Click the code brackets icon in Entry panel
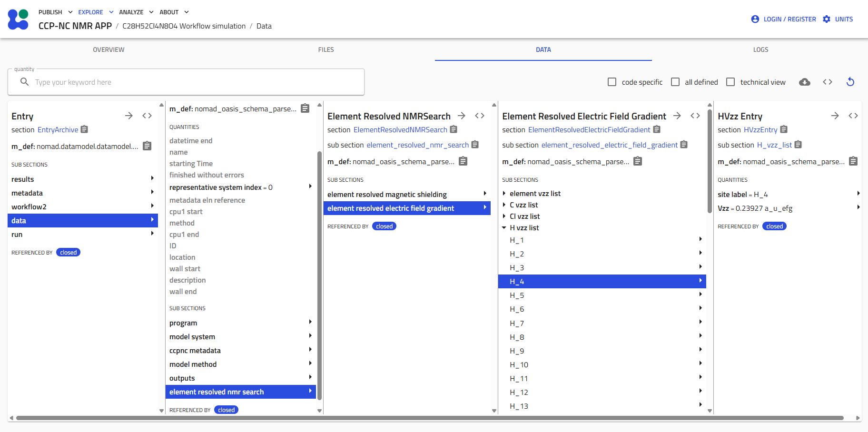The image size is (868, 432). coord(147,116)
